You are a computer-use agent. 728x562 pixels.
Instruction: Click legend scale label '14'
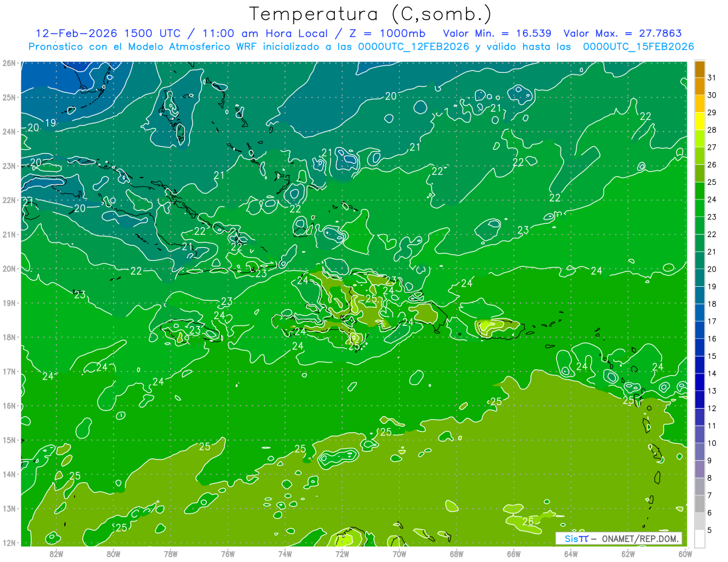click(712, 373)
